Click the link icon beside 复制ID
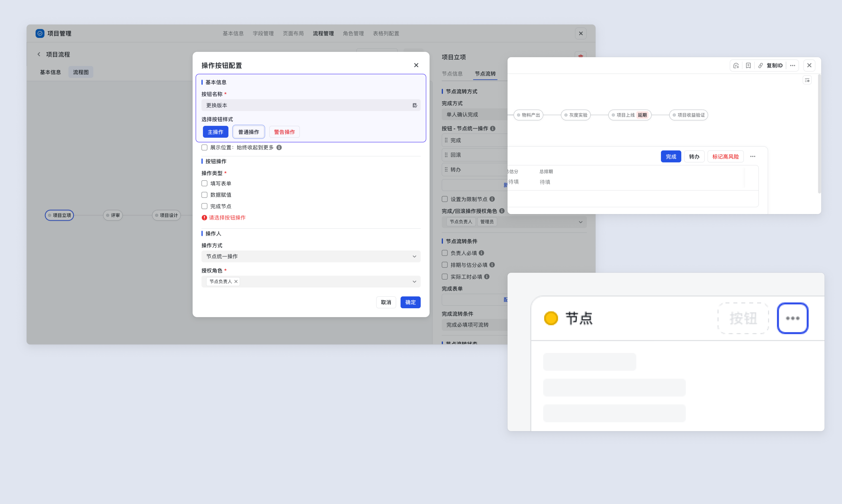The height and width of the screenshot is (504, 842). [760, 66]
